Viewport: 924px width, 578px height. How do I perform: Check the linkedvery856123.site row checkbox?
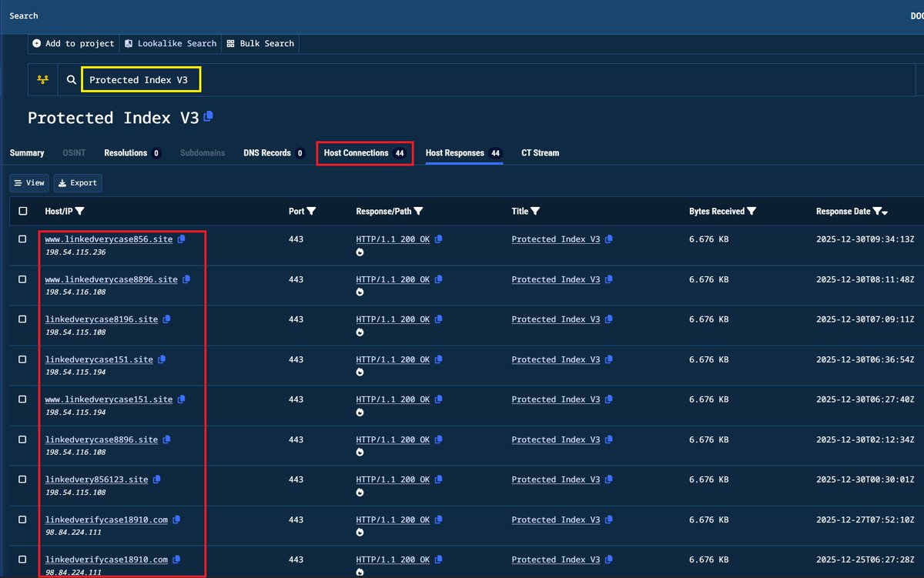(x=22, y=479)
